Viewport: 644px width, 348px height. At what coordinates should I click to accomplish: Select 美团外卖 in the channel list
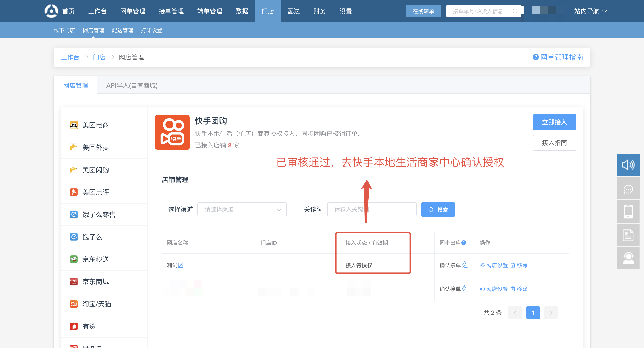104,148
